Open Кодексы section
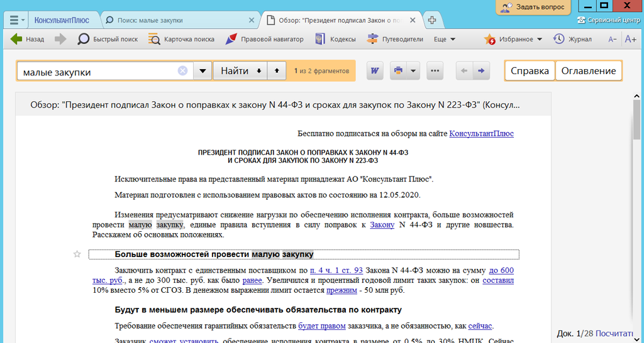Screen dimensions: 644x343 [335, 40]
